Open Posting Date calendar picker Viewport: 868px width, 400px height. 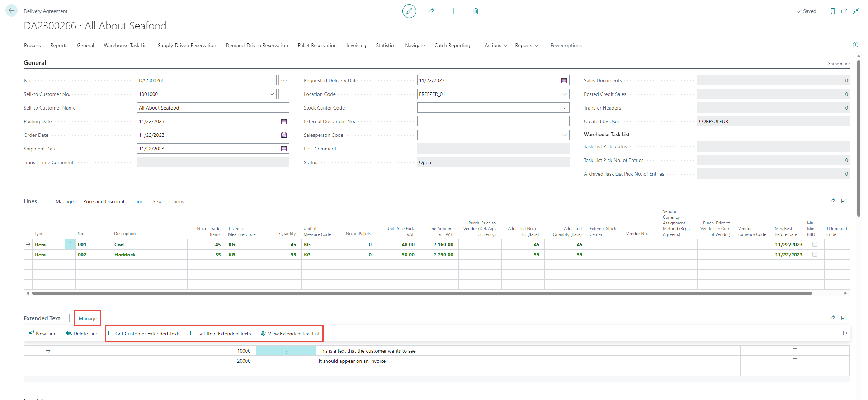(x=284, y=121)
